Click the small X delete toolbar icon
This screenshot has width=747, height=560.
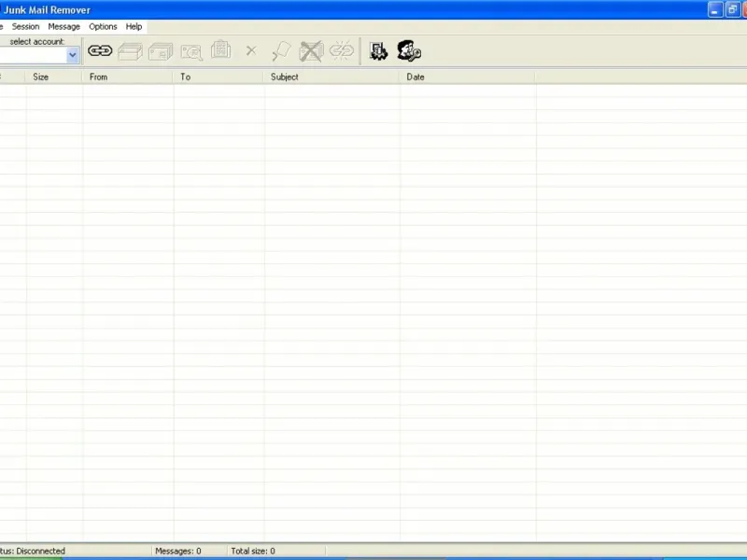click(251, 50)
